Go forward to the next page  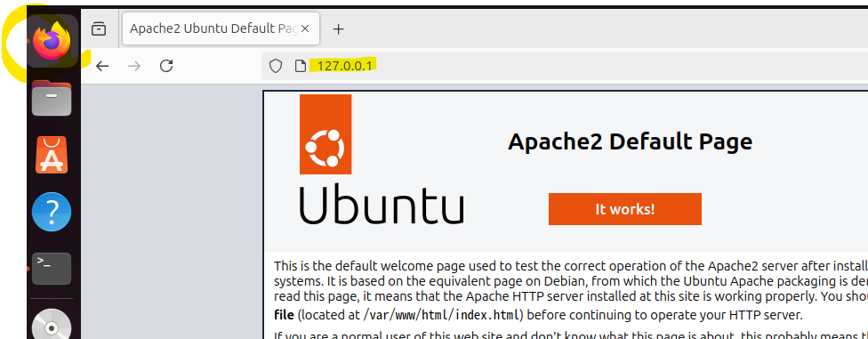pos(134,67)
